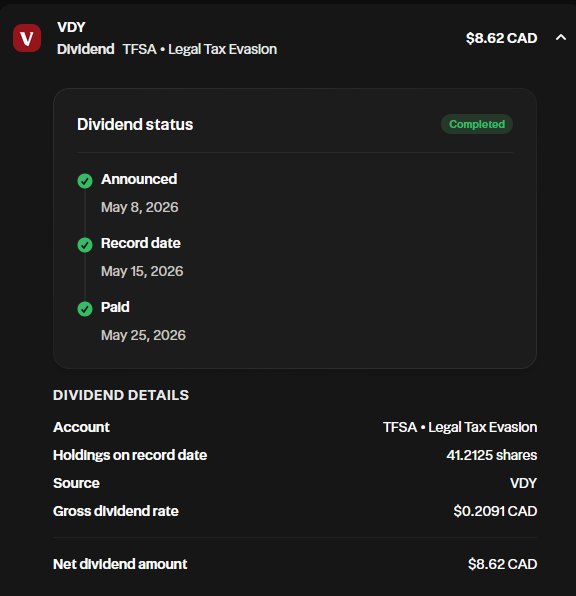Click the $8.62 CAD header amount
This screenshot has height=596, width=576.
(x=501, y=38)
